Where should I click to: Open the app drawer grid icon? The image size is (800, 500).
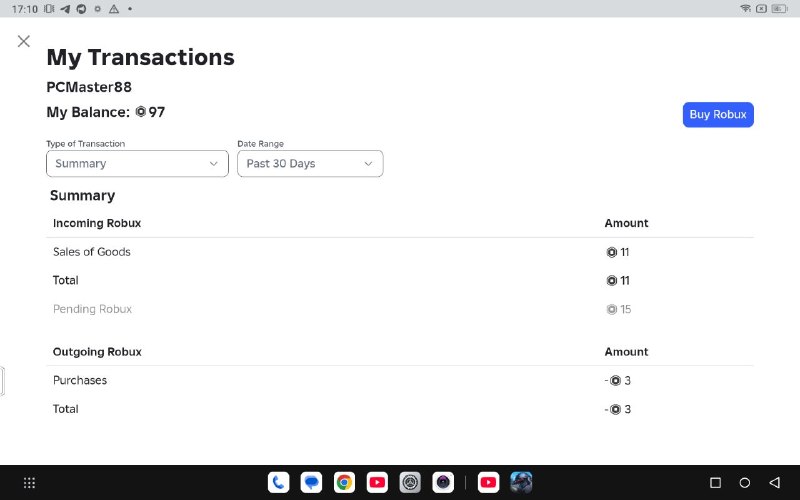pyautogui.click(x=30, y=483)
